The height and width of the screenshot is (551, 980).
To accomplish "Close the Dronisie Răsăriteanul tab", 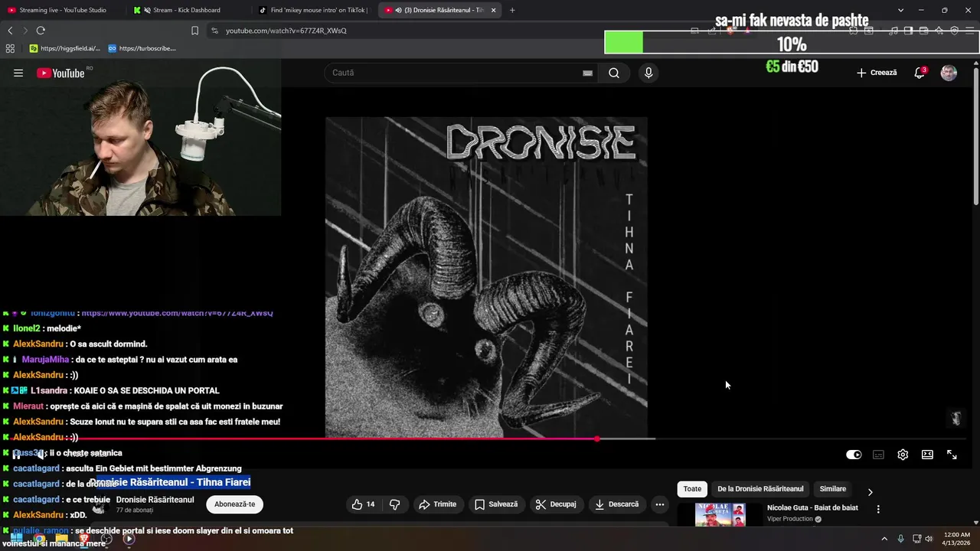I will point(493,10).
